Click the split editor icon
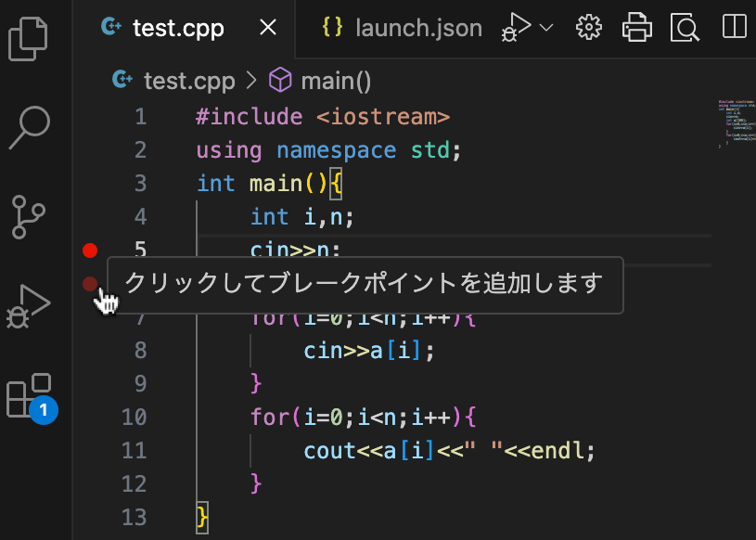Image resolution: width=756 pixels, height=540 pixels. [x=734, y=28]
